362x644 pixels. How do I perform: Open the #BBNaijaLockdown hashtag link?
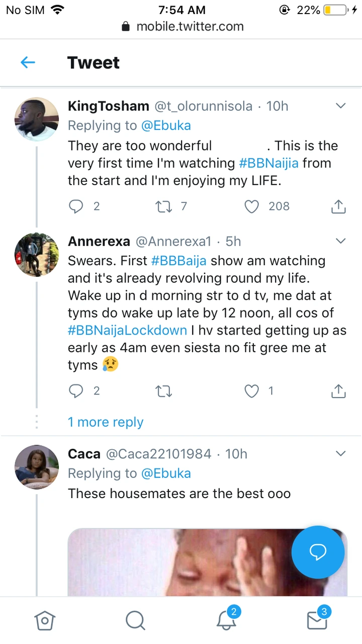[127, 331]
